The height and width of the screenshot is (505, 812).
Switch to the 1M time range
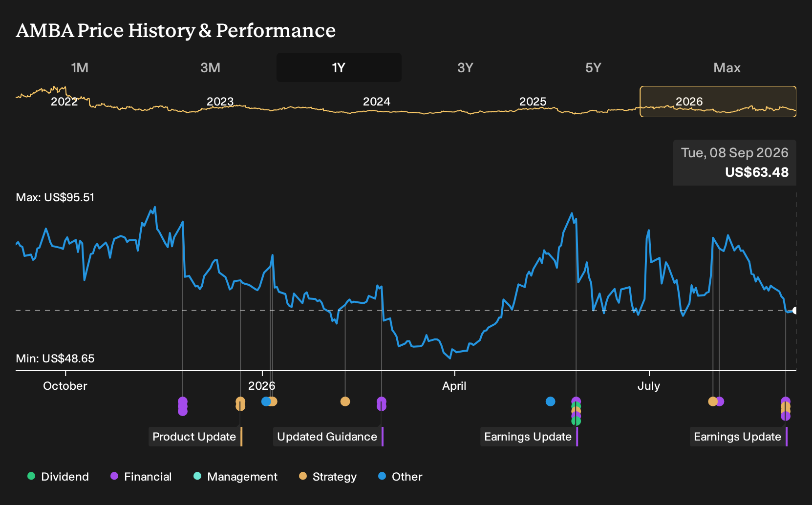coord(80,67)
